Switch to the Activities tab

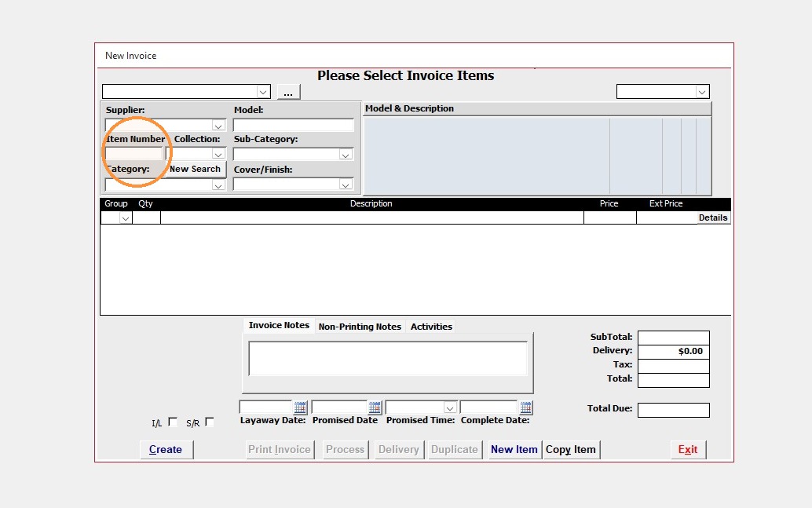pyautogui.click(x=431, y=327)
